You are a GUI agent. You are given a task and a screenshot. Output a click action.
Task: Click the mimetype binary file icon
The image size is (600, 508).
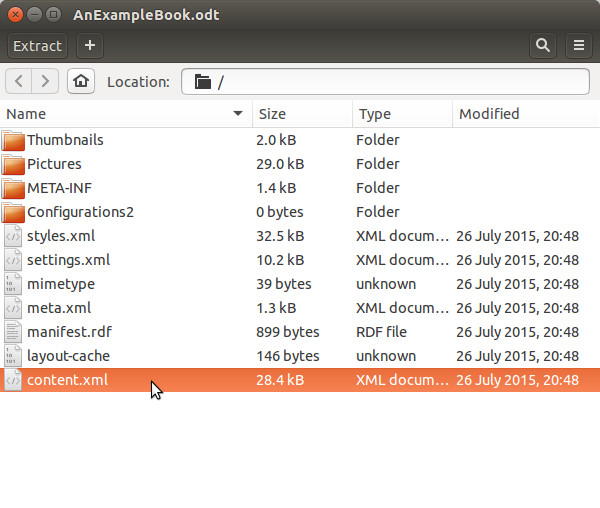tap(13, 284)
